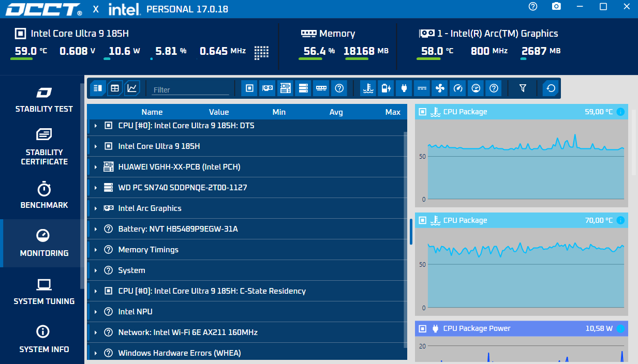Open help question-mark icon in title bar
The width and height of the screenshot is (638, 364).
533,6
